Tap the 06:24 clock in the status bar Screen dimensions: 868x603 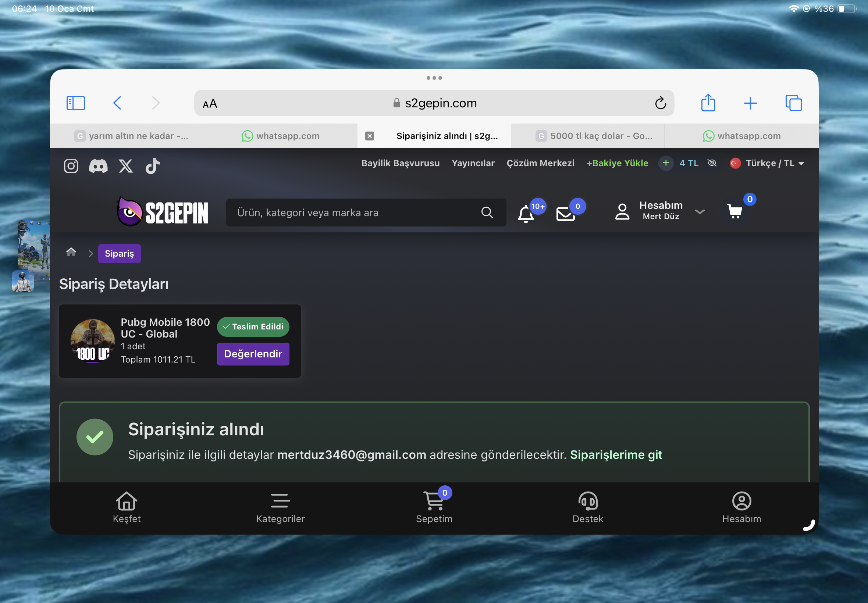tap(24, 9)
